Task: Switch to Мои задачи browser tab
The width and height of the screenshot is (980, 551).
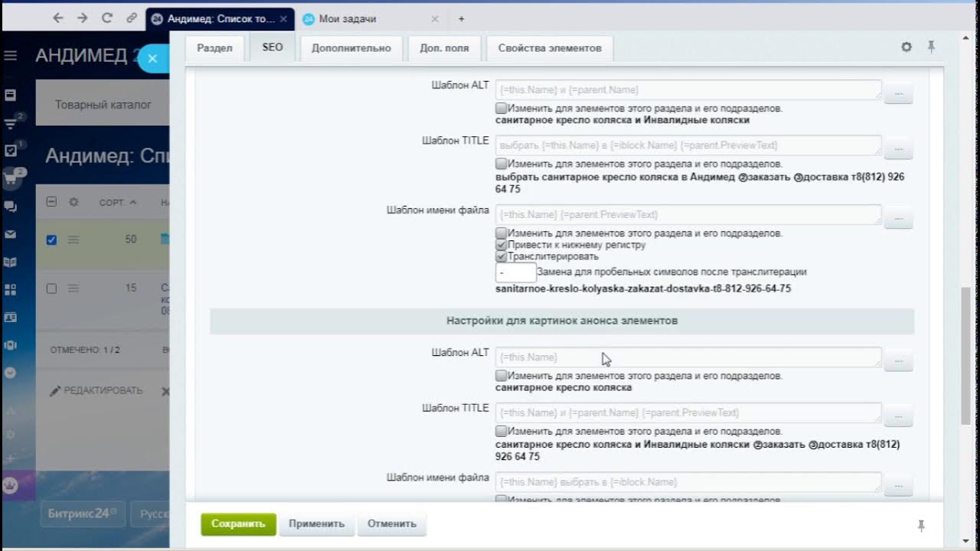Action: coord(369,18)
